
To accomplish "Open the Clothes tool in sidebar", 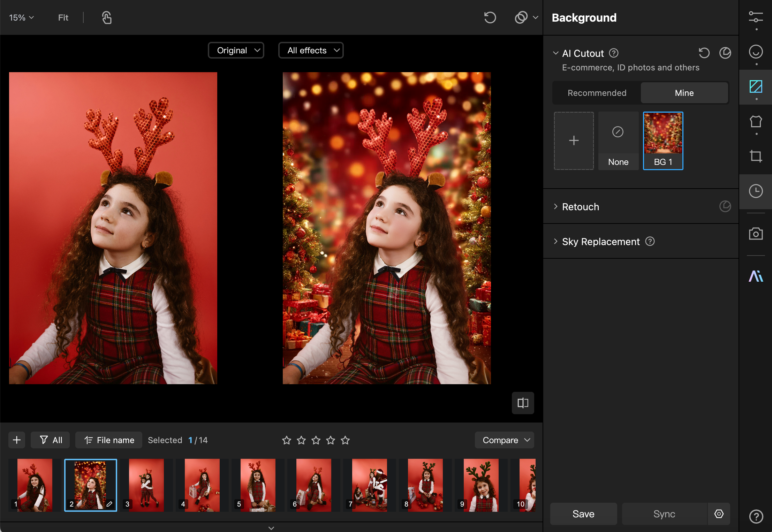I will (755, 122).
